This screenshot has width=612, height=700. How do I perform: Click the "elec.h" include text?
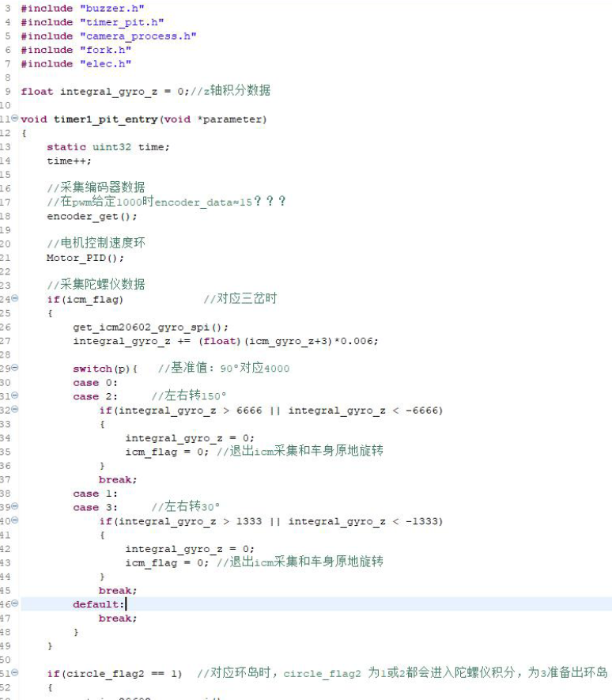click(x=105, y=64)
